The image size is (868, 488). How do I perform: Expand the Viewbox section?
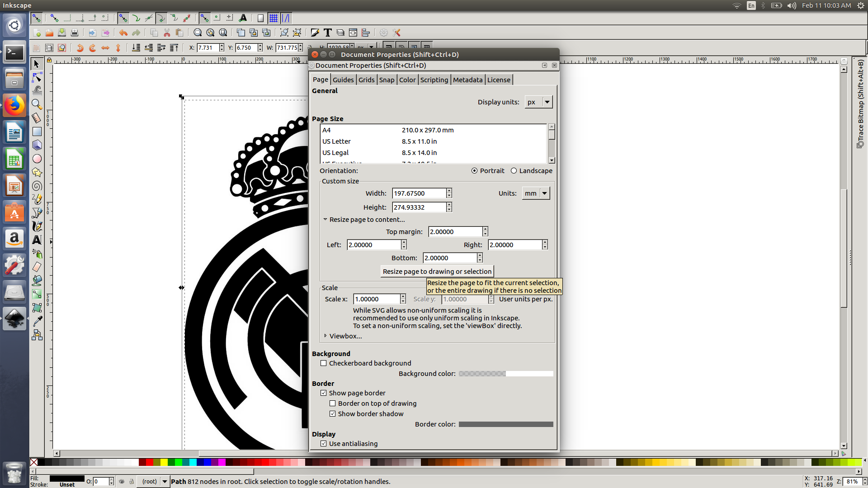pyautogui.click(x=343, y=336)
